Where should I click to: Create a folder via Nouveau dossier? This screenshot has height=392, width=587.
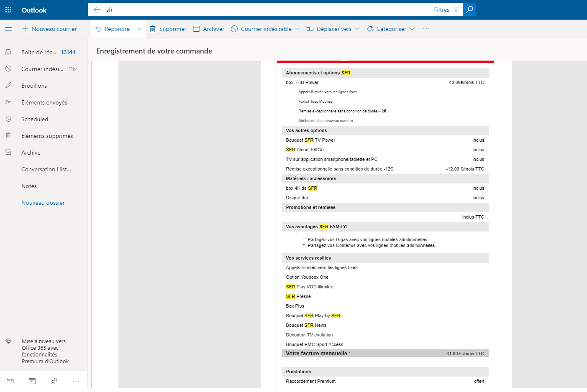(x=43, y=203)
